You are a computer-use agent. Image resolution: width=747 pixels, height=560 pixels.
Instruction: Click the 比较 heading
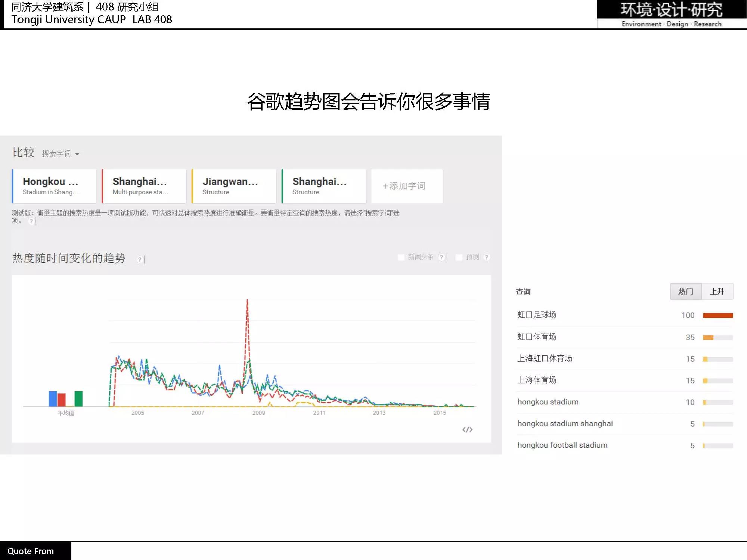24,152
